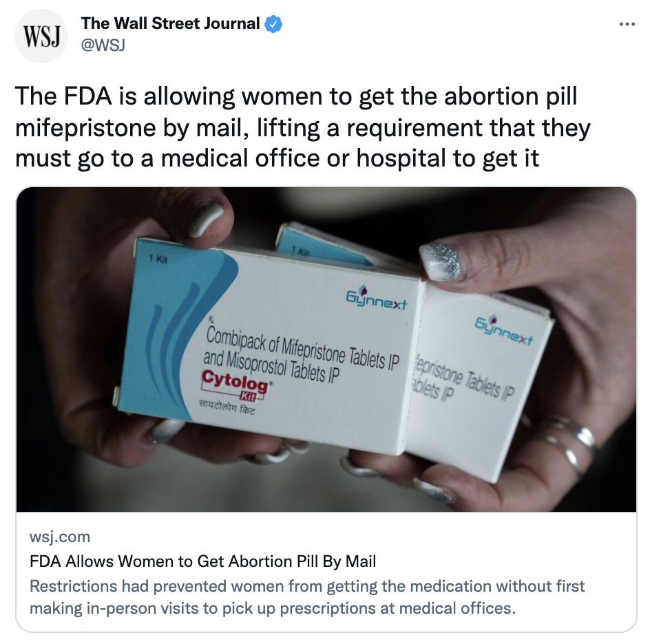Click the Gynnext logo on the front box

pos(377,299)
